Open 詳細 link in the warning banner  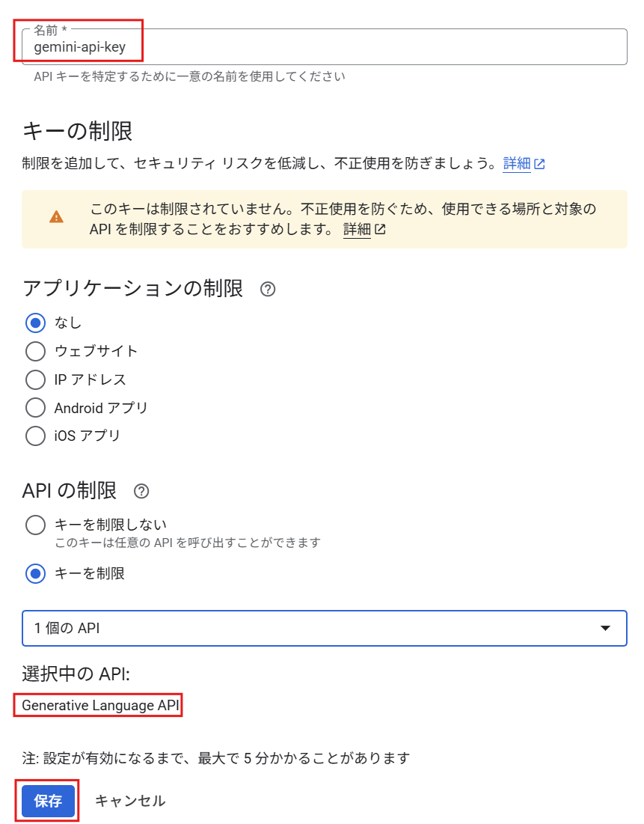357,230
